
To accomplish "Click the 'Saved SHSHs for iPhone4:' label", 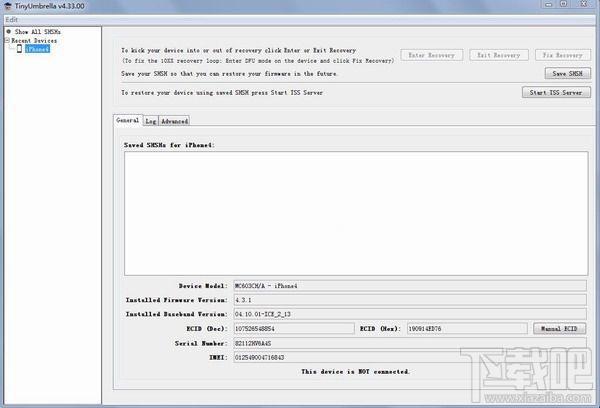I will (169, 145).
